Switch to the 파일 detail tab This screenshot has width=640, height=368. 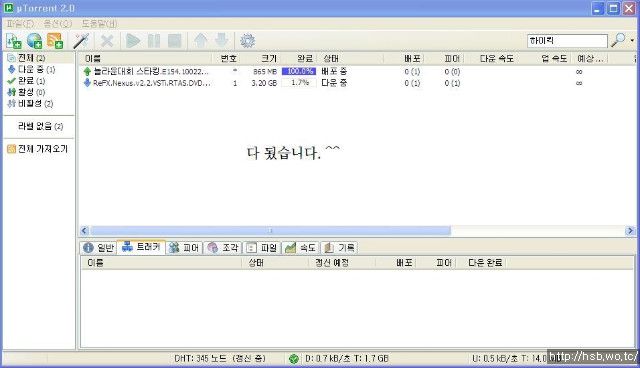pyautogui.click(x=262, y=248)
